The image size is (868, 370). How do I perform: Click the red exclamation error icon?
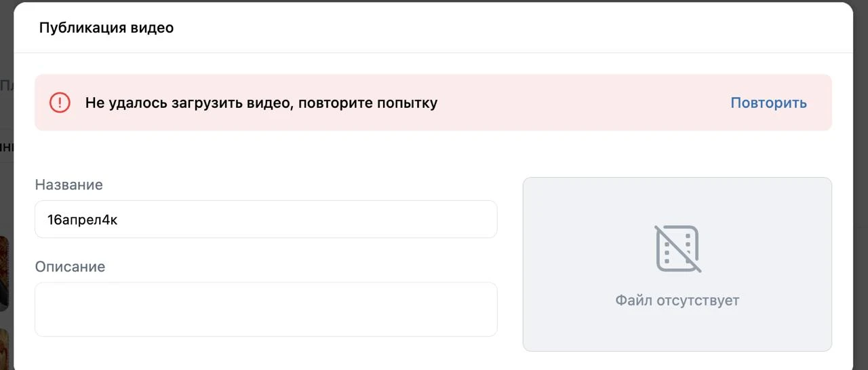pyautogui.click(x=60, y=103)
